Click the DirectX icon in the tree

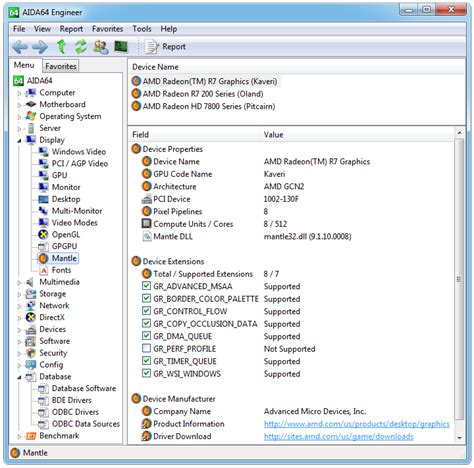coord(31,317)
